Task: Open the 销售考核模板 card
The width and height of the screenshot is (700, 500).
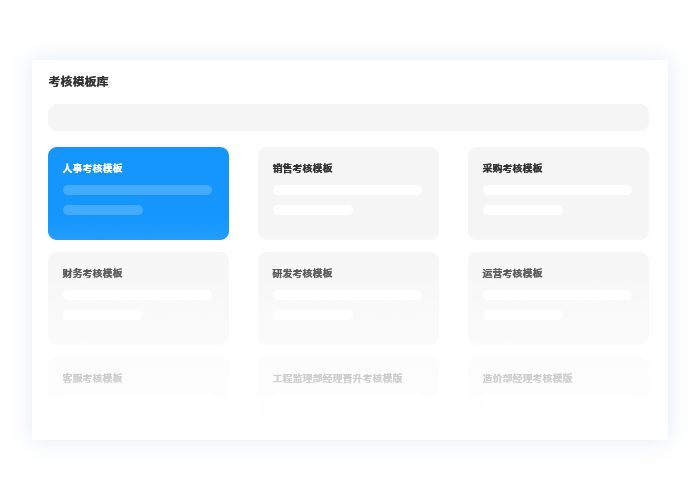Action: point(348,193)
